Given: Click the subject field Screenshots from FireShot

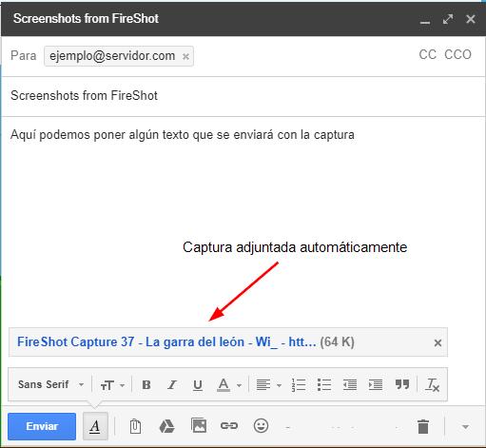Looking at the screenshot, I should coord(243,96).
